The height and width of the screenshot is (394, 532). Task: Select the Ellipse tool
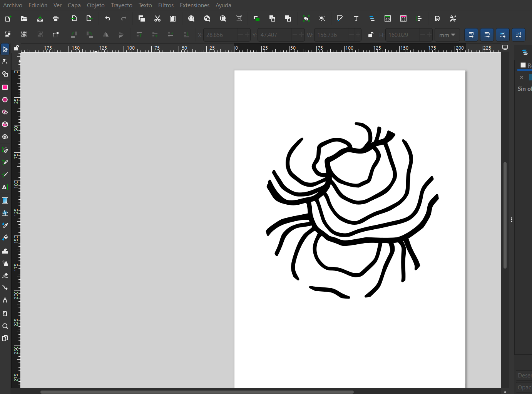pos(5,100)
